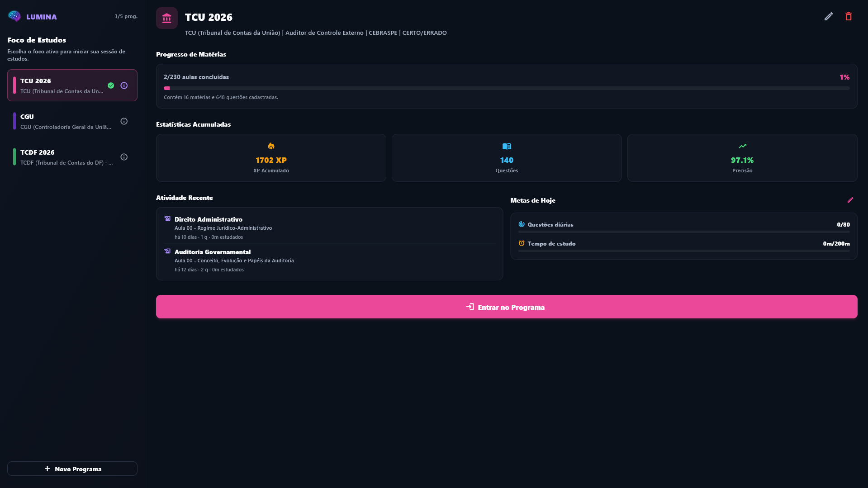This screenshot has height=488, width=868.
Task: Click the Auditoria Governamental activity icon
Action: point(167,251)
